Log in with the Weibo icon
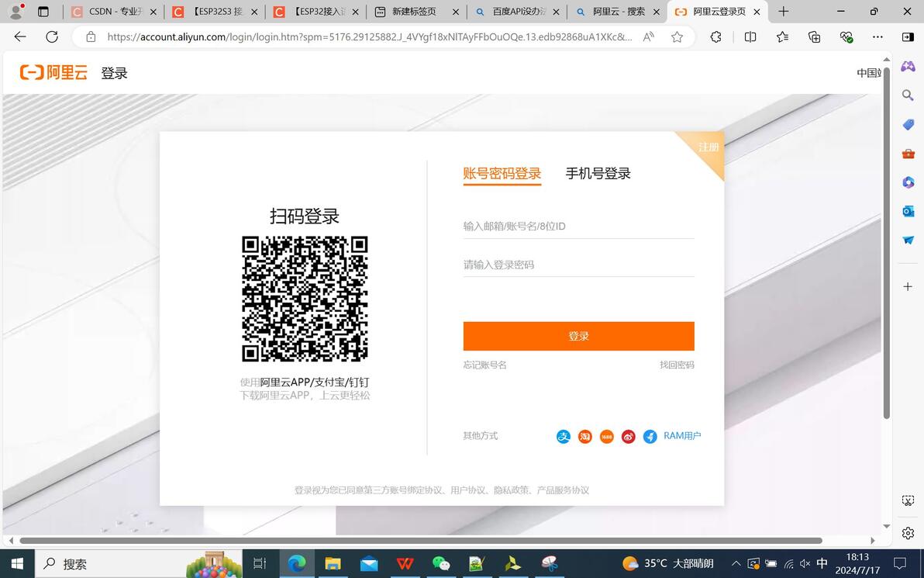 coord(628,437)
